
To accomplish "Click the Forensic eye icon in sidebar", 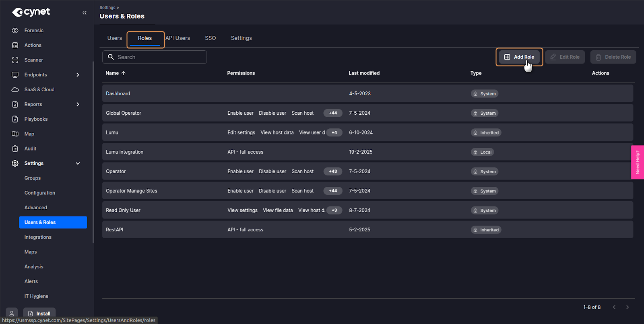I will point(15,31).
